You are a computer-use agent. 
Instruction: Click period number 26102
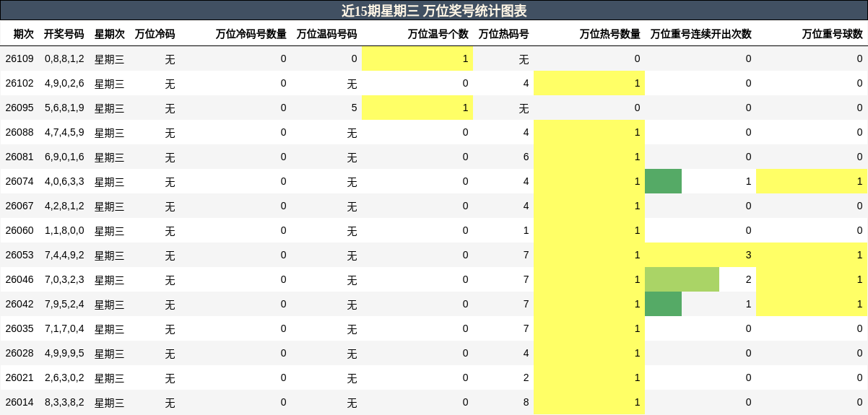(x=19, y=83)
